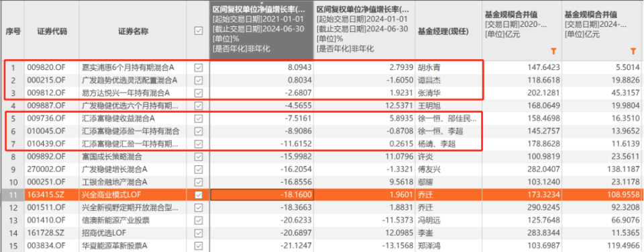Click the sort arrow above the 2021 growth rate header
The height and width of the screenshot is (252, 644).
click(262, 3)
